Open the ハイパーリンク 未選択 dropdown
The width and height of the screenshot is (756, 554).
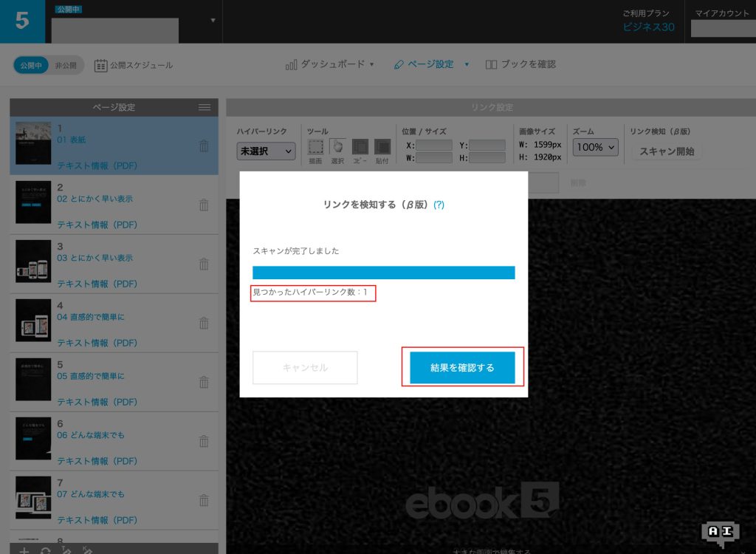266,151
